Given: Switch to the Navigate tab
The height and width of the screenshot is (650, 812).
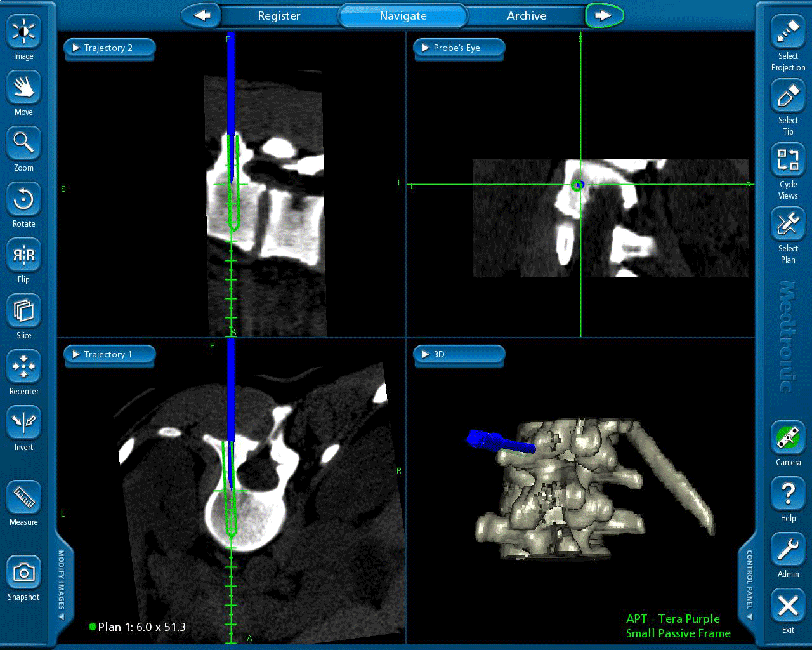Looking at the screenshot, I should 403,16.
